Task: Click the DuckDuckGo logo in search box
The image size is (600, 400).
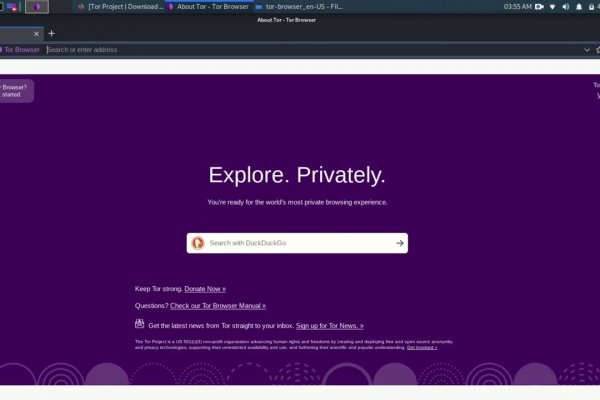Action: (198, 243)
